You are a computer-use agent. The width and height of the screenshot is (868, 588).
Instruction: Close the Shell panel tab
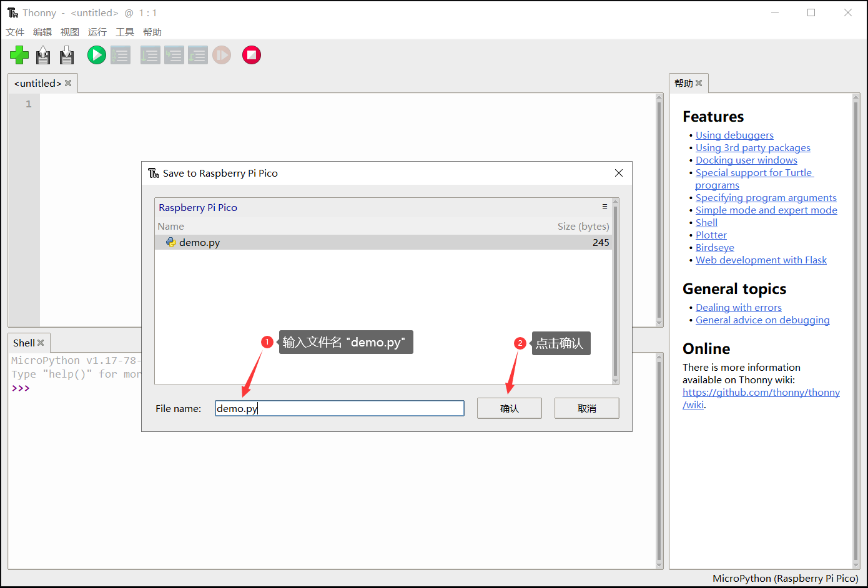(x=41, y=343)
